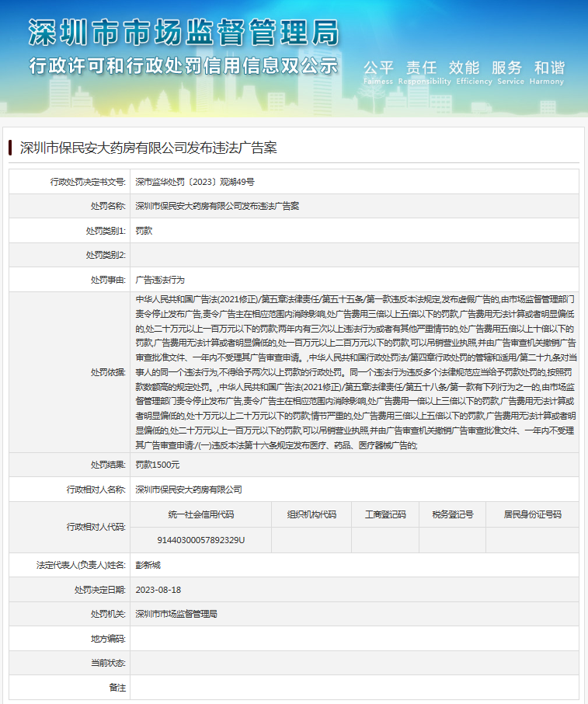
Task: Click the 处罚类别2 label
Action: (x=106, y=255)
